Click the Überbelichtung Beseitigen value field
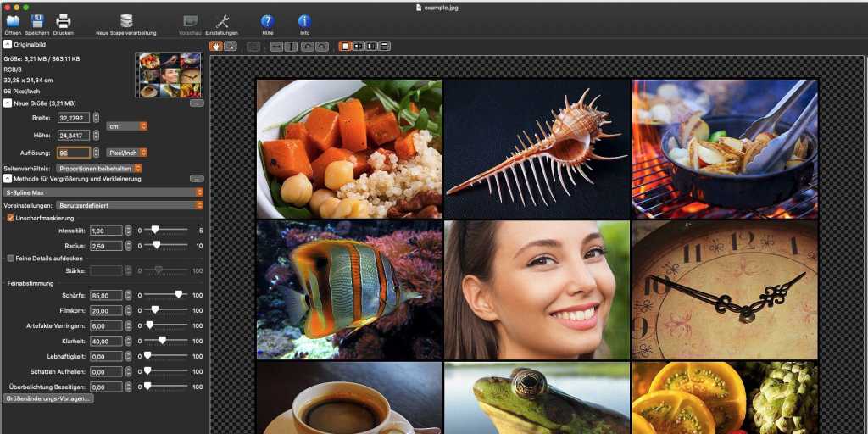This screenshot has height=434, width=868. [106, 387]
